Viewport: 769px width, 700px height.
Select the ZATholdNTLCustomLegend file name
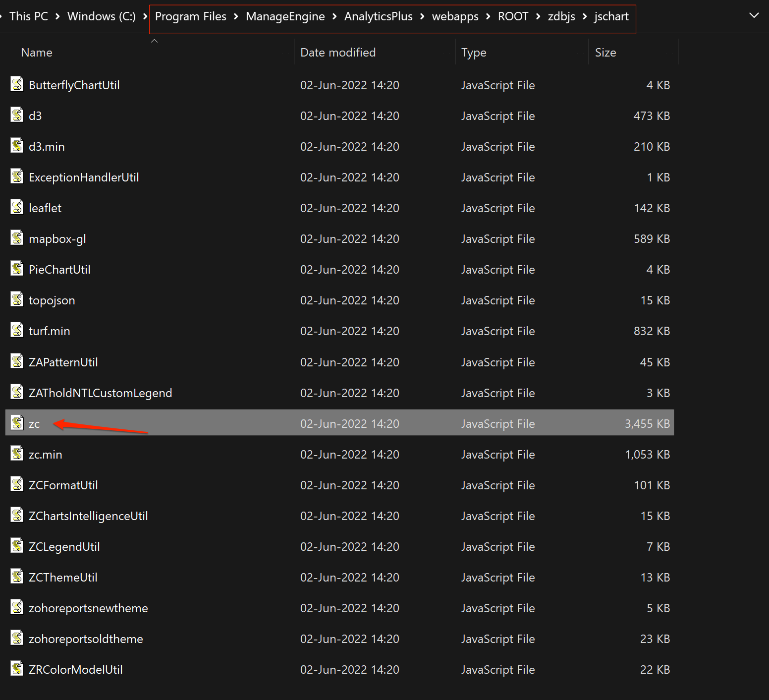click(100, 393)
